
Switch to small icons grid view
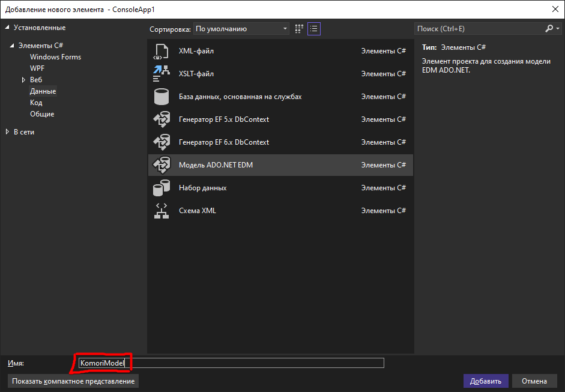[x=300, y=29]
